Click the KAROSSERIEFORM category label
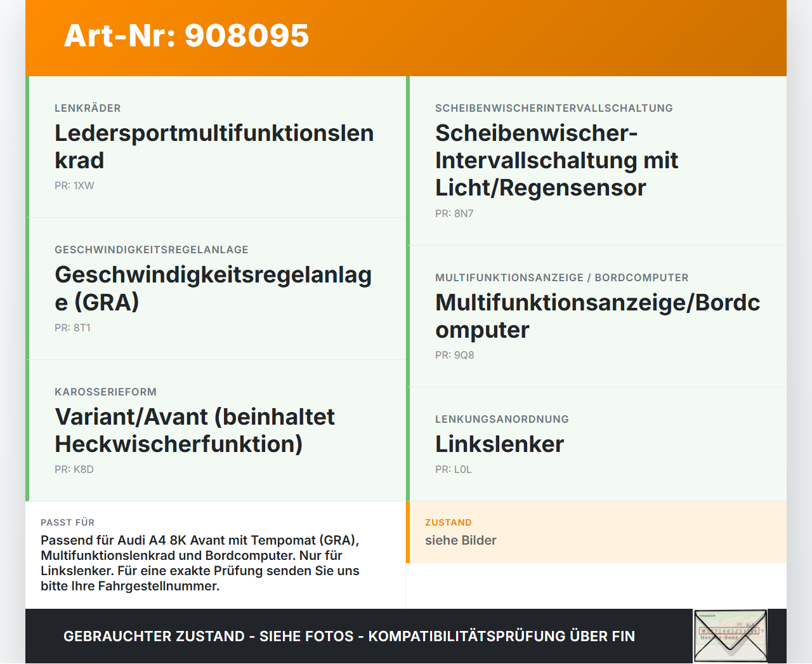This screenshot has height=664, width=812. tap(105, 392)
